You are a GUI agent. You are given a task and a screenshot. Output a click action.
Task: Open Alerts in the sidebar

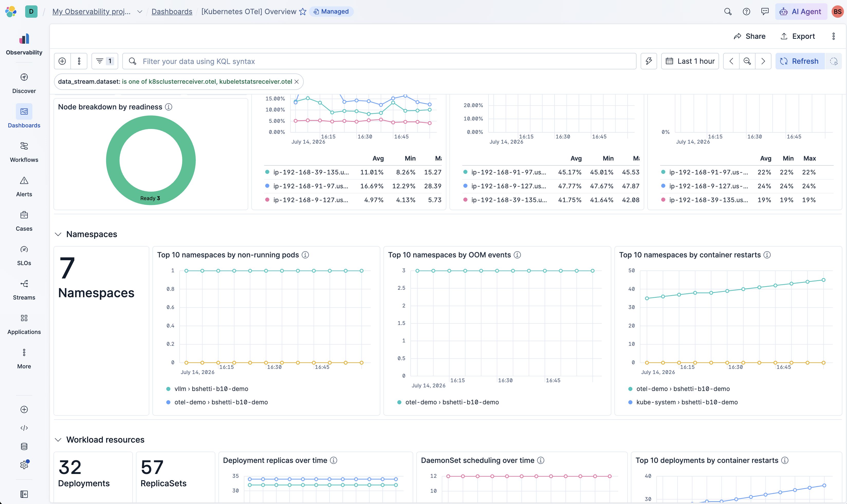click(x=24, y=186)
